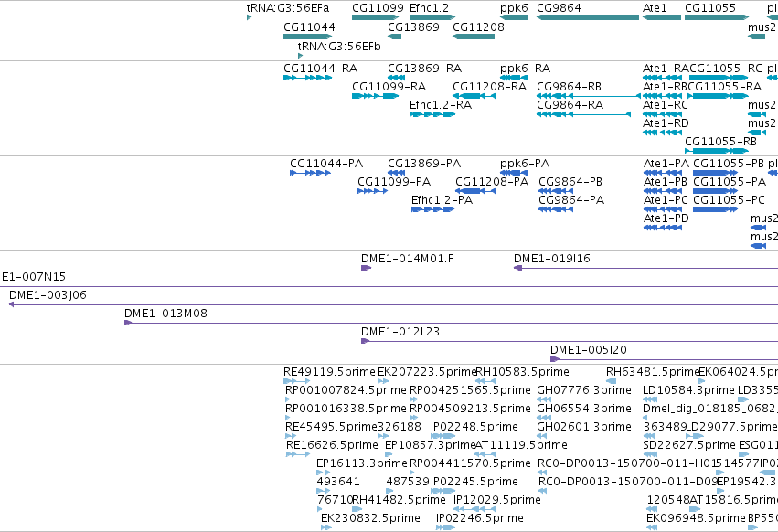Click the RP001016338.5prime label
The height and width of the screenshot is (532, 778).
(346, 408)
